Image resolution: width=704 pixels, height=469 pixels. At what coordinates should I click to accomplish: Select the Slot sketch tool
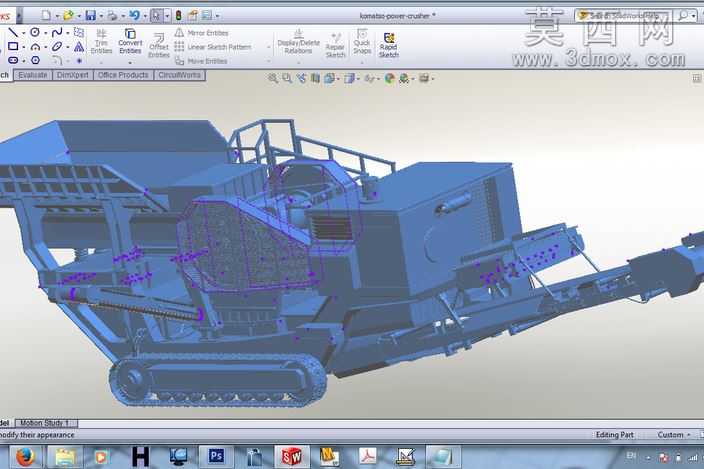click(x=13, y=60)
